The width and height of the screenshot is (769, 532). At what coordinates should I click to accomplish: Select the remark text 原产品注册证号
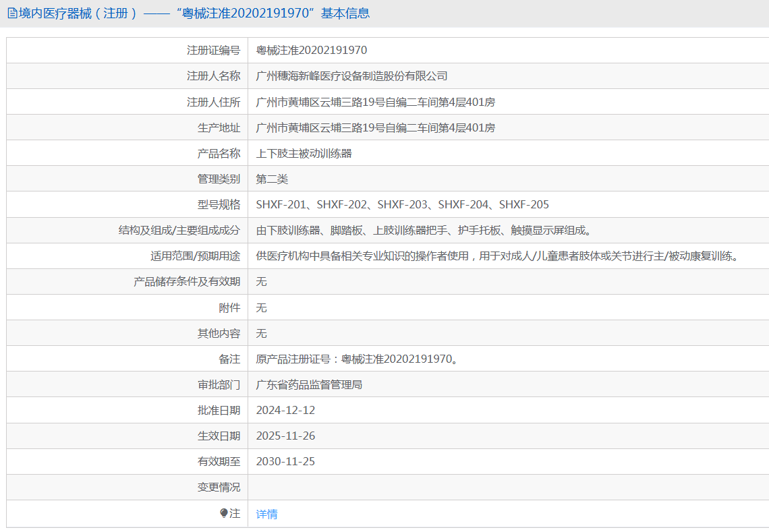[293, 359]
